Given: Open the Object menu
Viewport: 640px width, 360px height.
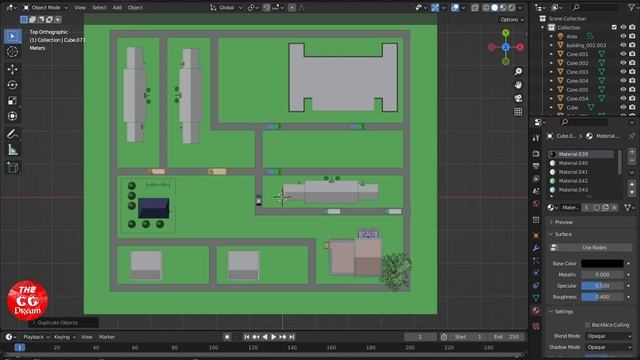Looking at the screenshot, I should [x=135, y=8].
